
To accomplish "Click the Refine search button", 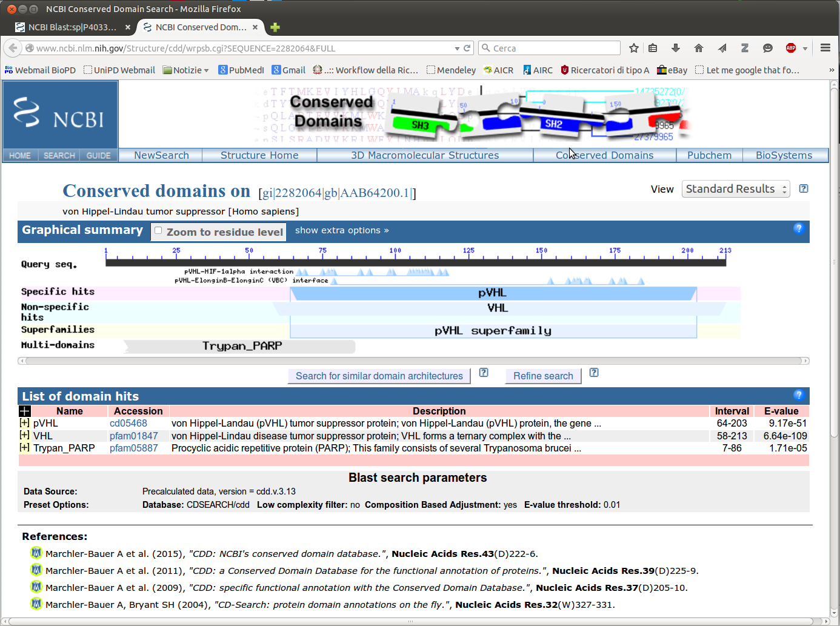I will pyautogui.click(x=543, y=376).
